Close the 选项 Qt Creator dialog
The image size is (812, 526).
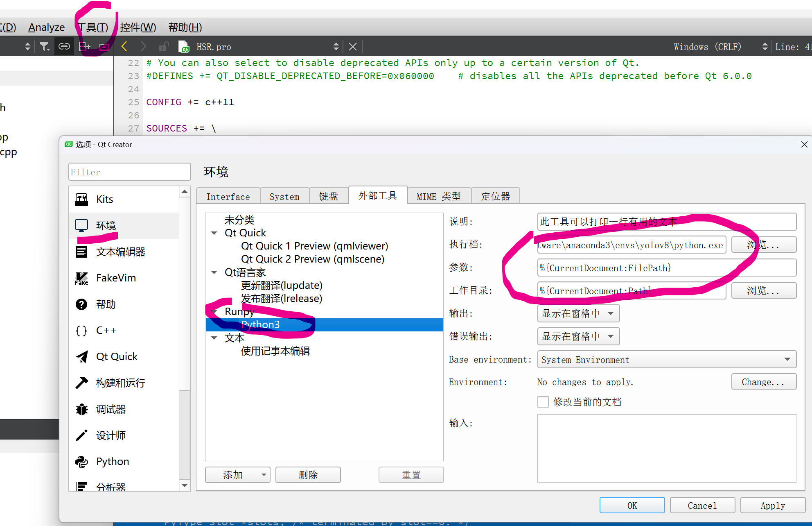click(804, 144)
